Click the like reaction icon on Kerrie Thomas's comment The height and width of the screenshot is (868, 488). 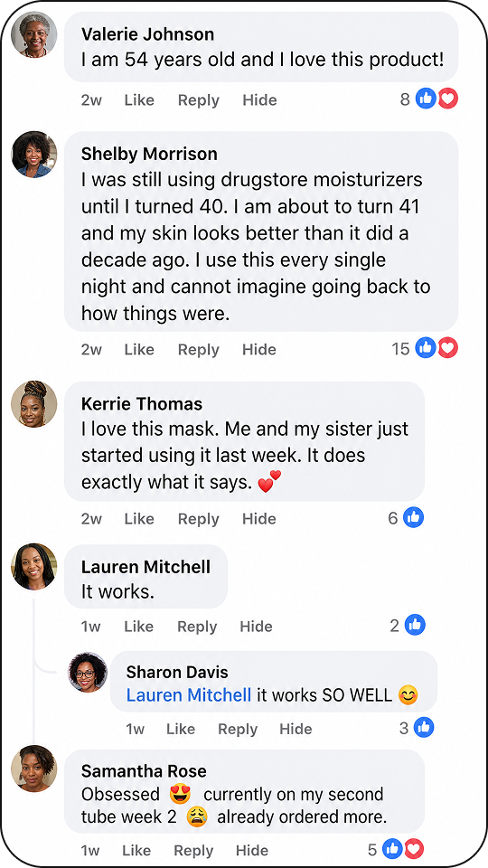pos(413,517)
